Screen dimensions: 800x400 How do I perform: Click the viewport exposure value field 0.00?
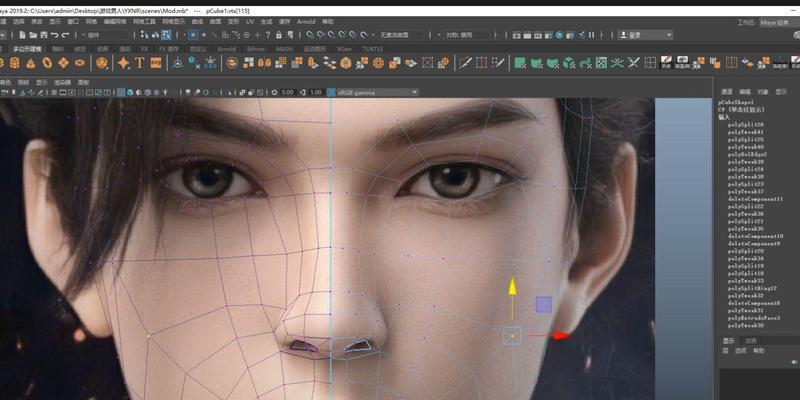point(288,92)
